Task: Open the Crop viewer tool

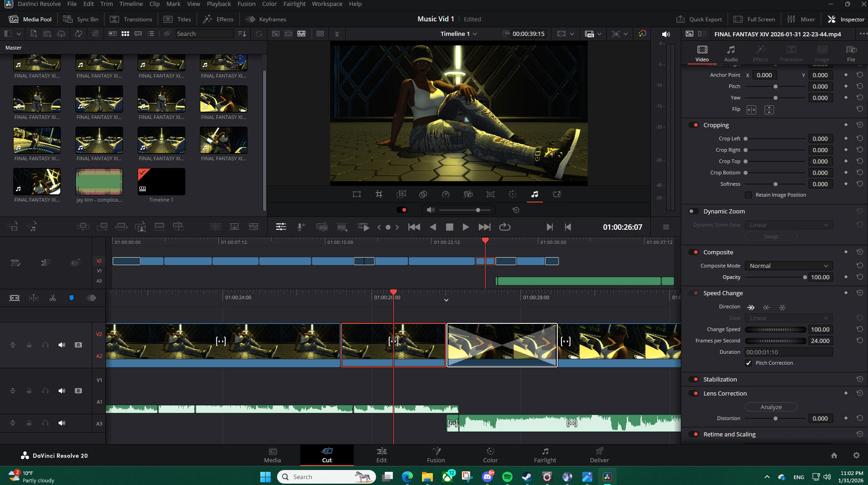Action: (x=379, y=194)
